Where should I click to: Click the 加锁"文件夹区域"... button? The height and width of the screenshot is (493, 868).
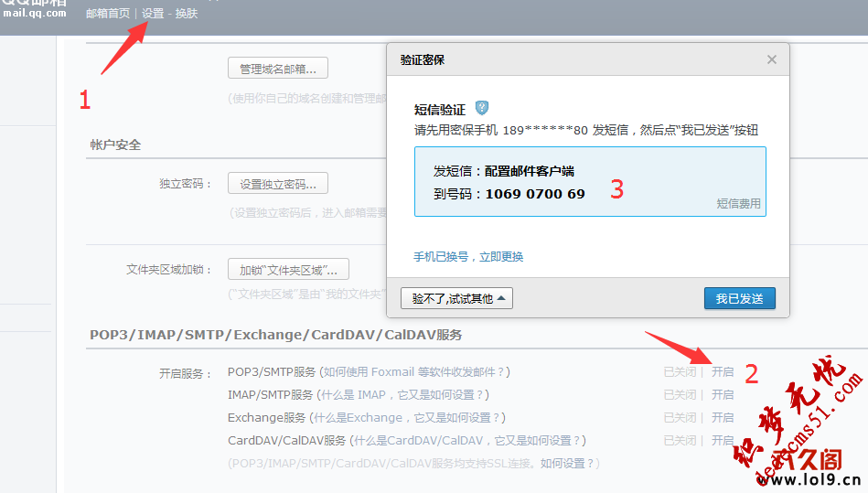[288, 270]
